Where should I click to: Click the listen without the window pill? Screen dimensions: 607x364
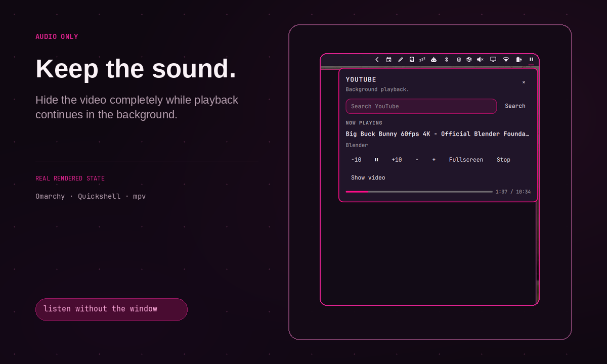pos(111,309)
